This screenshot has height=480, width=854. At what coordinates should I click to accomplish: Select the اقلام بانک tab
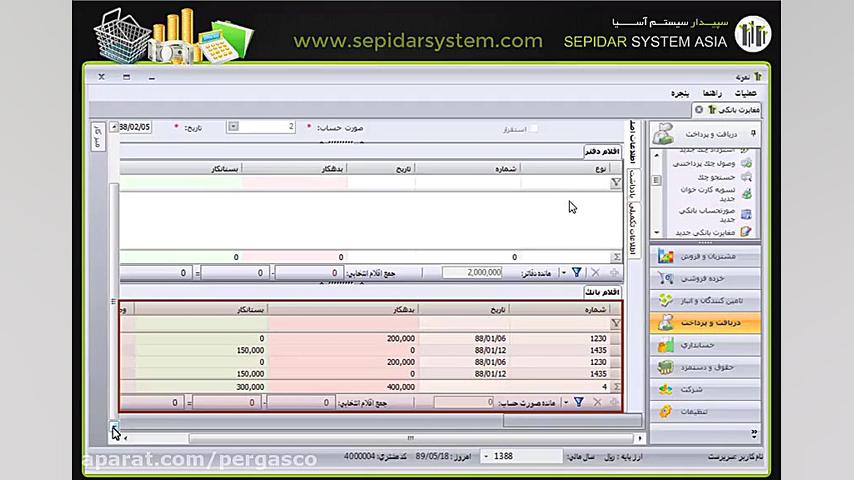pyautogui.click(x=602, y=292)
